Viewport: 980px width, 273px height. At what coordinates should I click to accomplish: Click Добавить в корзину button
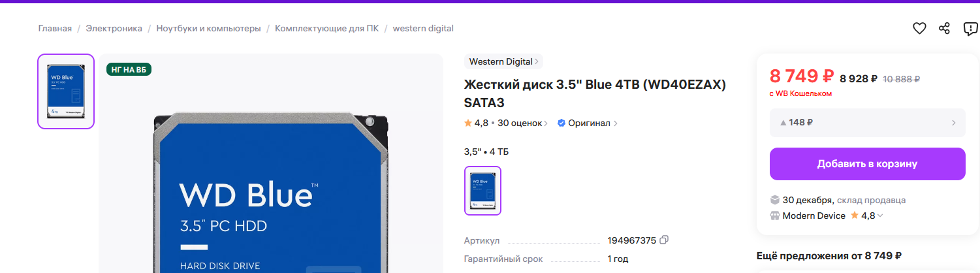[x=868, y=164]
